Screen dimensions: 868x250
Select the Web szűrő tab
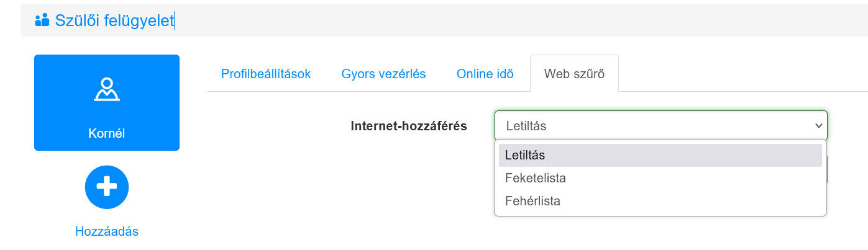574,74
